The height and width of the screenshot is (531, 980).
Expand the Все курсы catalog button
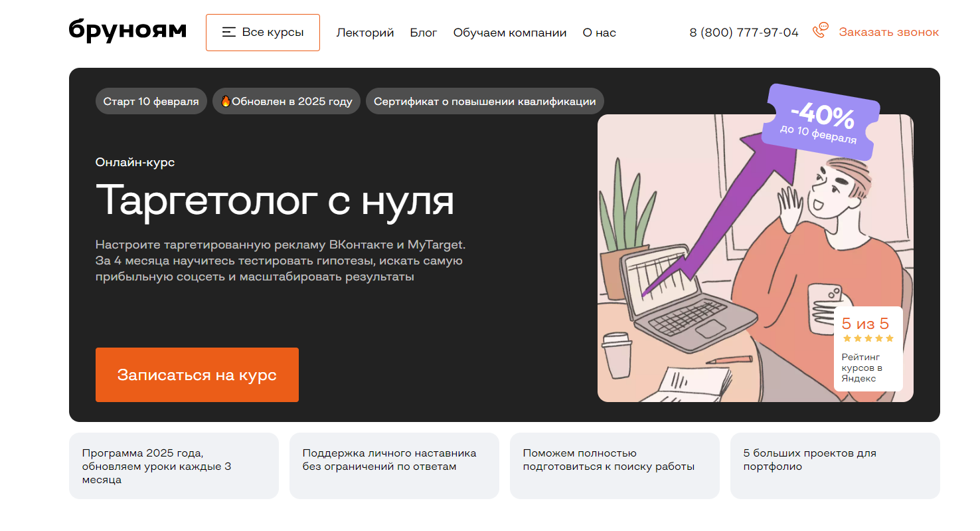[263, 33]
